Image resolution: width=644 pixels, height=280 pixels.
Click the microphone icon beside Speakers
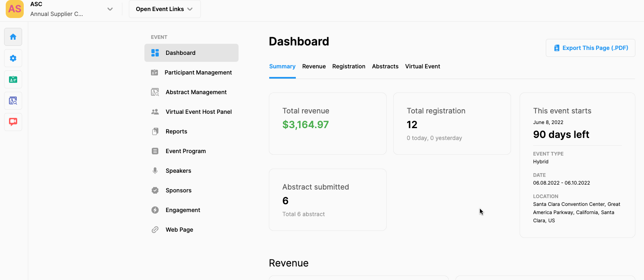coord(155,171)
